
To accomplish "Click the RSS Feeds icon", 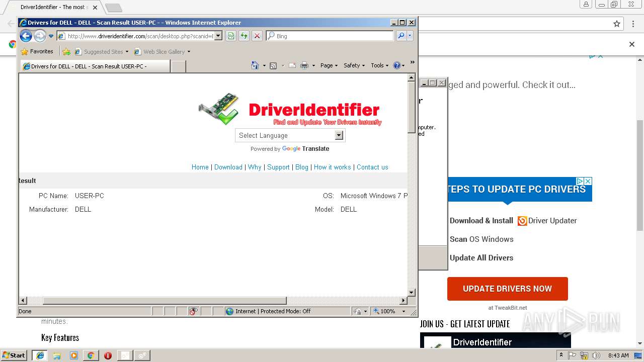I will pos(273,65).
